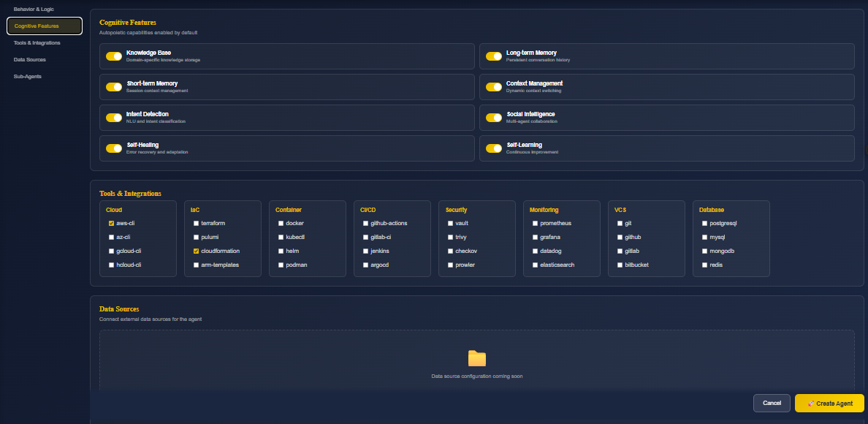868x424 pixels.
Task: Enable the argocd checkbox
Action: 365,265
